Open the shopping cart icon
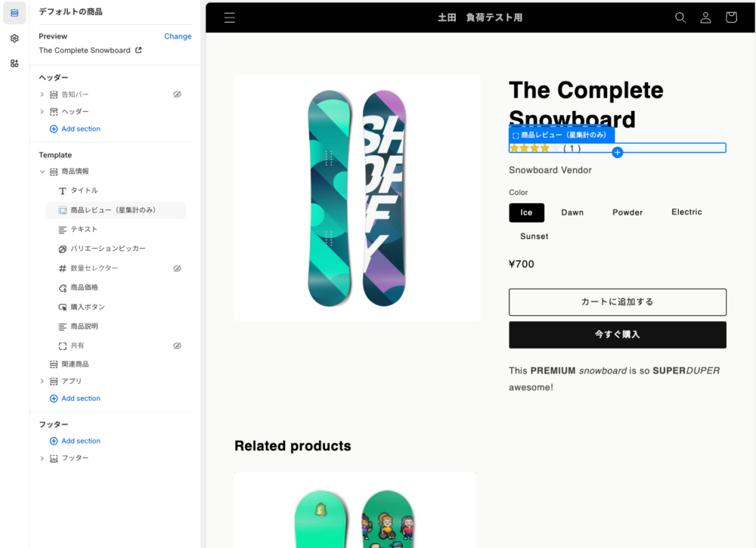 point(731,17)
